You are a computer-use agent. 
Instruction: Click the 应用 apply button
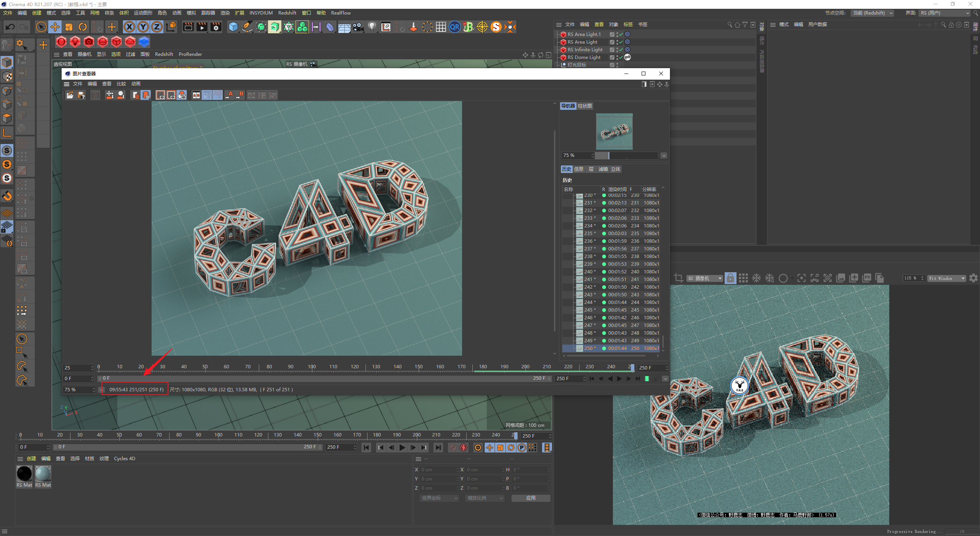(531, 498)
